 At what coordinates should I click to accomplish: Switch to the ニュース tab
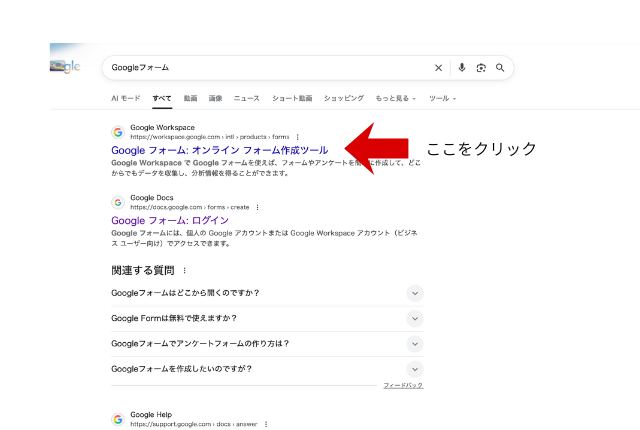click(x=247, y=98)
